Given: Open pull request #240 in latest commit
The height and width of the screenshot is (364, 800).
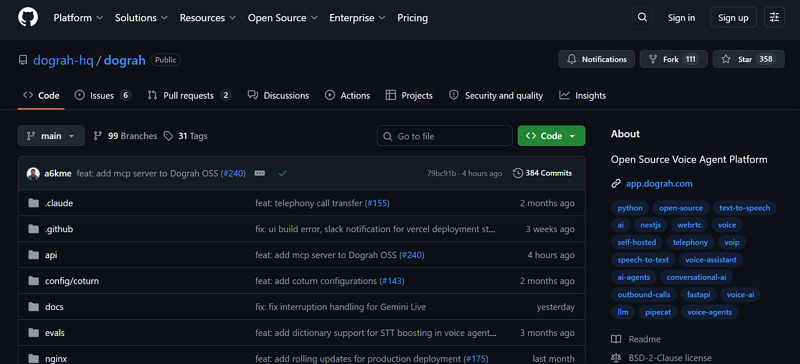Looking at the screenshot, I should 234,174.
